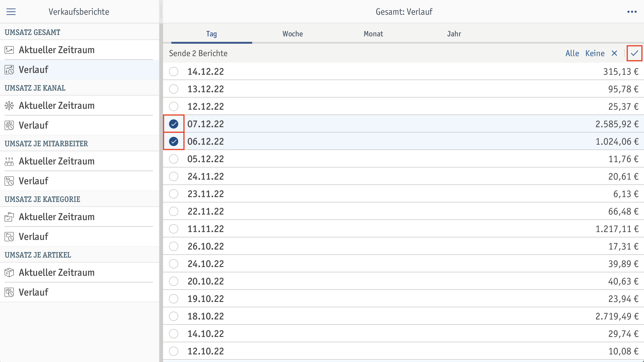Open the hamburger menu
The width and height of the screenshot is (644, 362).
click(11, 12)
